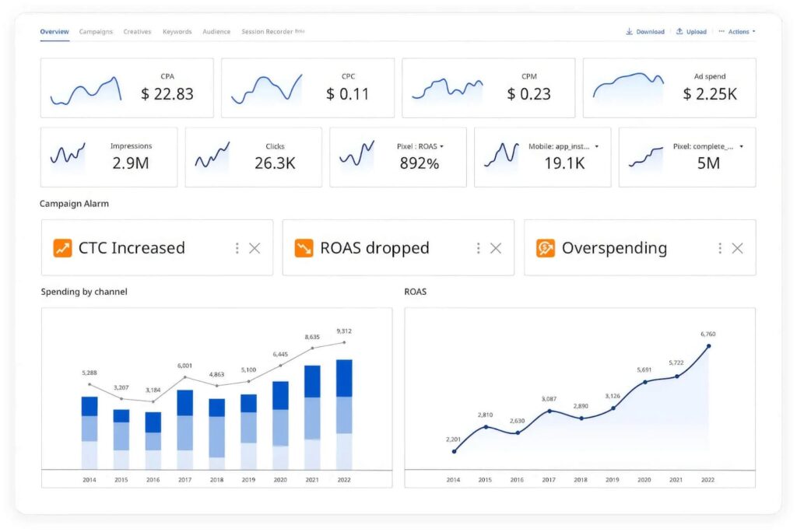Viewport: 797px width, 532px height.
Task: Click the Download button
Action: (x=645, y=32)
